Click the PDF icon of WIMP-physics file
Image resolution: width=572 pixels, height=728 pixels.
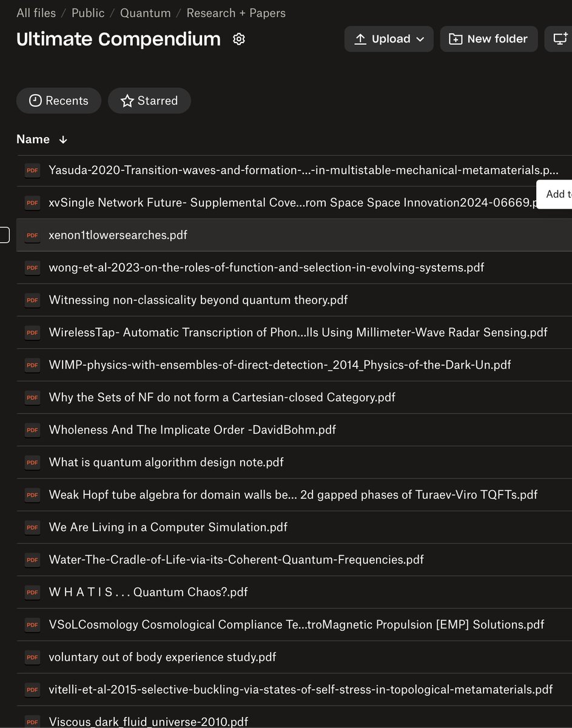(32, 365)
